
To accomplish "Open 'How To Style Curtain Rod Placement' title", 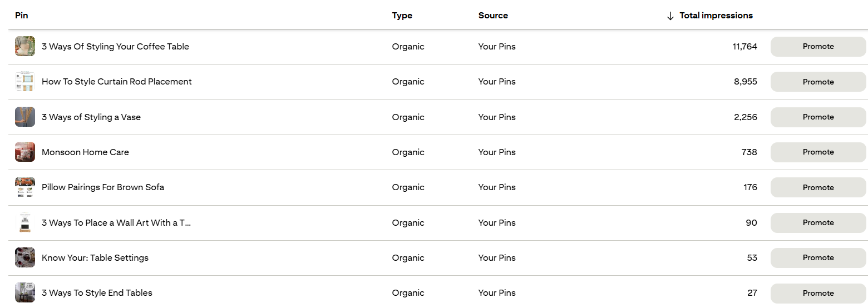I will [x=116, y=82].
